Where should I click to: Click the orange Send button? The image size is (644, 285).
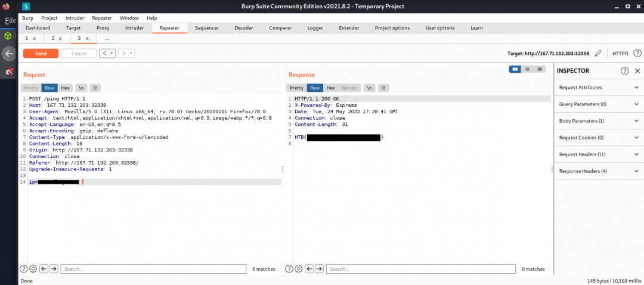[41, 54]
